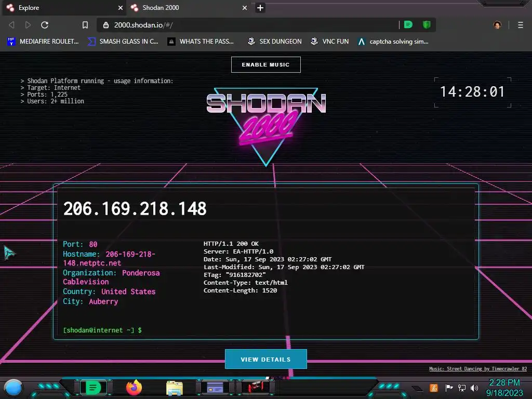Open the MEDIAFIRE ROULET... bookmark
Screen dimensions: 532x399
(x=43, y=42)
